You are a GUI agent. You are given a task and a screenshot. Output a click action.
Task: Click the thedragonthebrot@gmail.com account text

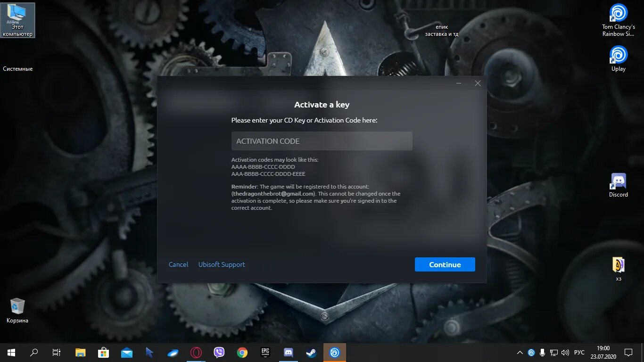coord(273,194)
